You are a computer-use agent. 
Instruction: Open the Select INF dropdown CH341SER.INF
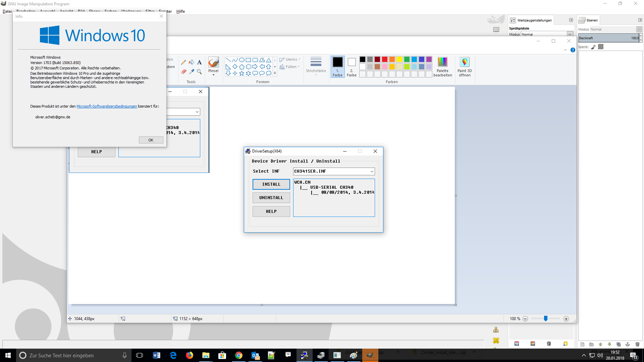pos(334,171)
